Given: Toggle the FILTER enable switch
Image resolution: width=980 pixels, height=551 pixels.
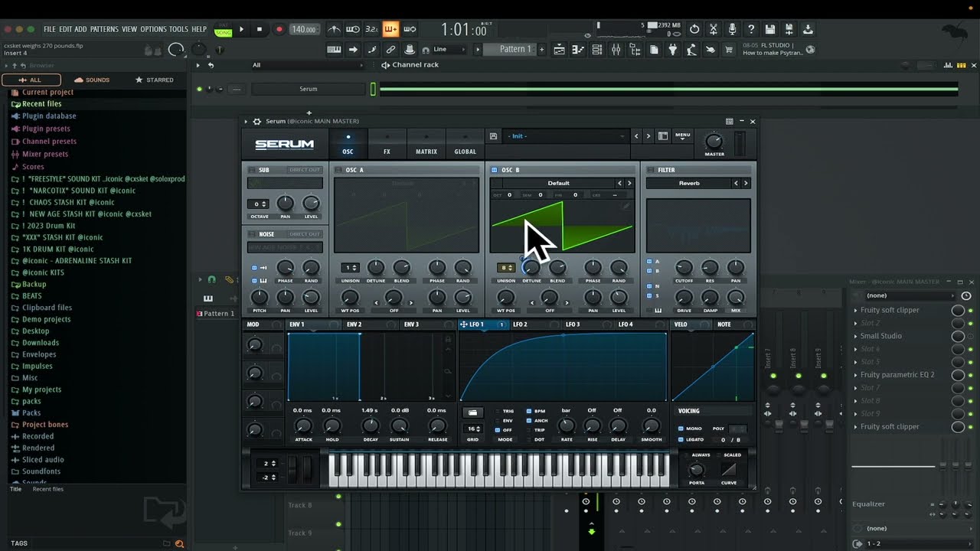Looking at the screenshot, I should (x=650, y=170).
